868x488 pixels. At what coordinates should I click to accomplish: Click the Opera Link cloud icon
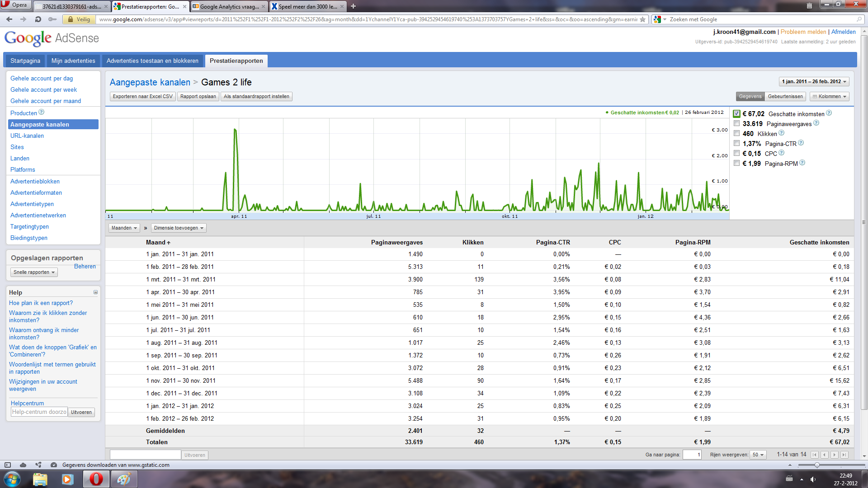click(x=23, y=465)
